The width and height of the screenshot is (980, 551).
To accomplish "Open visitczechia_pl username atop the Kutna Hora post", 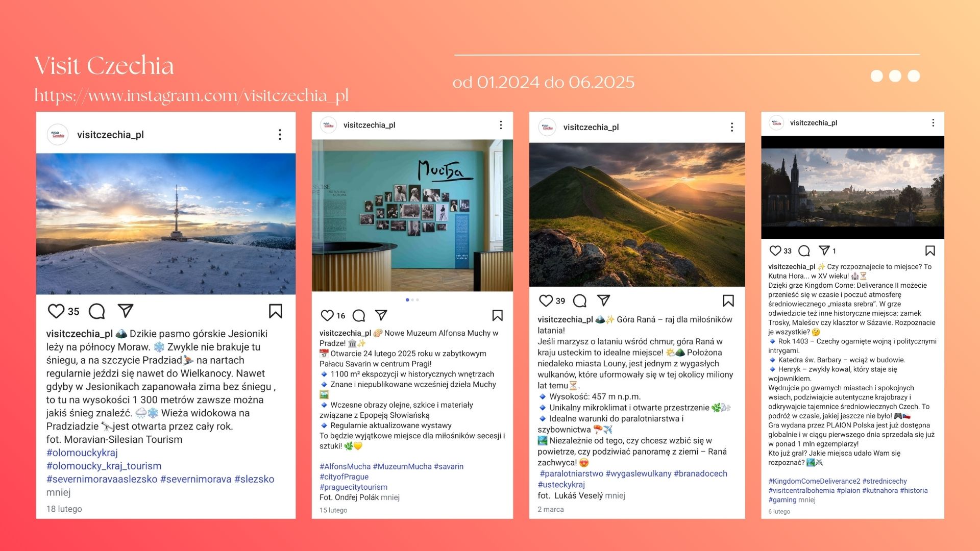I will click(x=814, y=123).
